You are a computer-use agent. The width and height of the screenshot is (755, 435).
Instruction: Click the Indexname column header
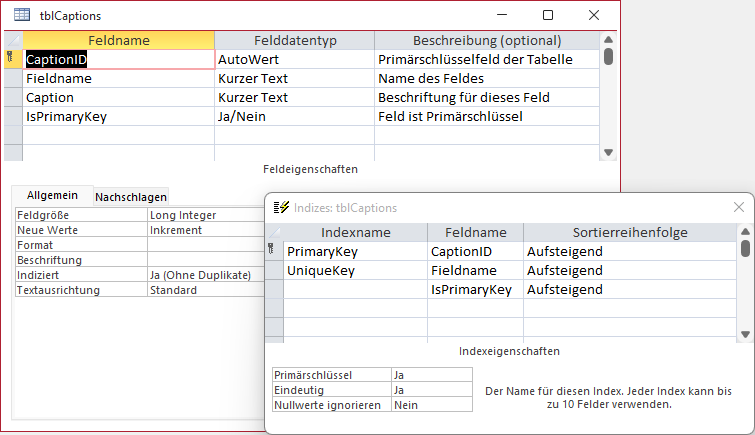pyautogui.click(x=355, y=232)
